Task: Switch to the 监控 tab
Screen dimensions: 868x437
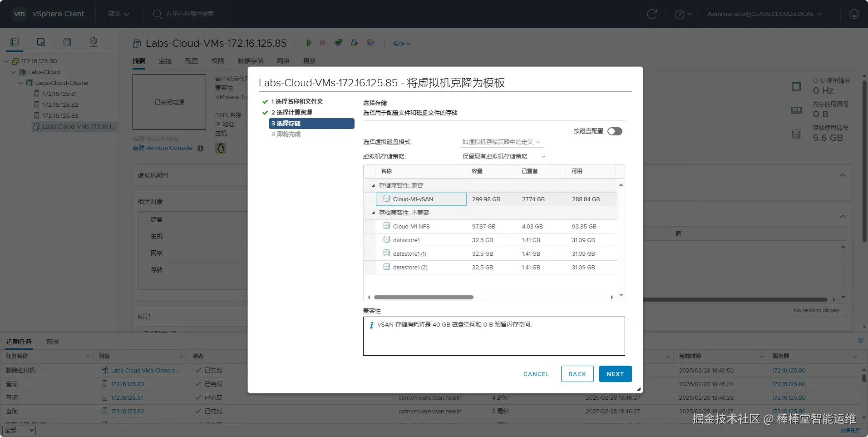Action: click(165, 61)
